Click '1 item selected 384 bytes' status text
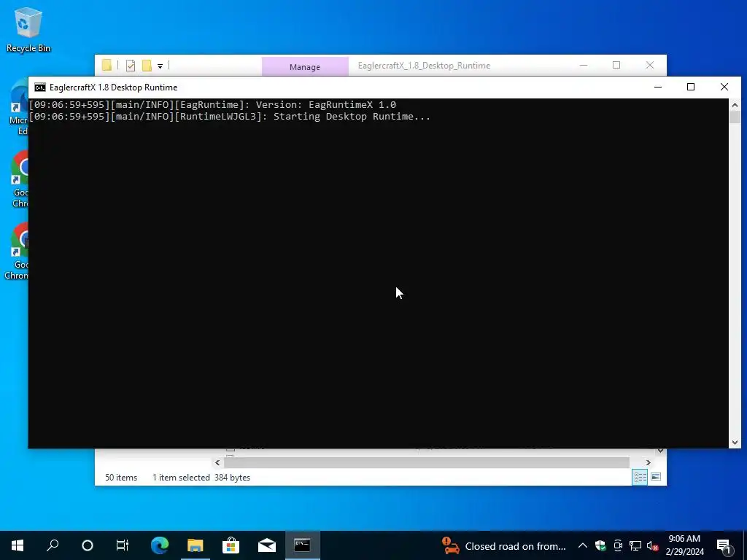 point(201,477)
